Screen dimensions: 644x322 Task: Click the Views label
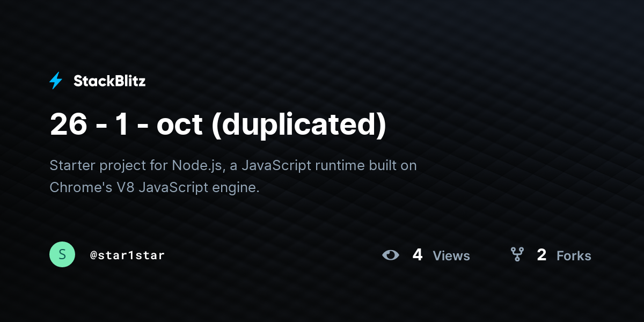451,256
